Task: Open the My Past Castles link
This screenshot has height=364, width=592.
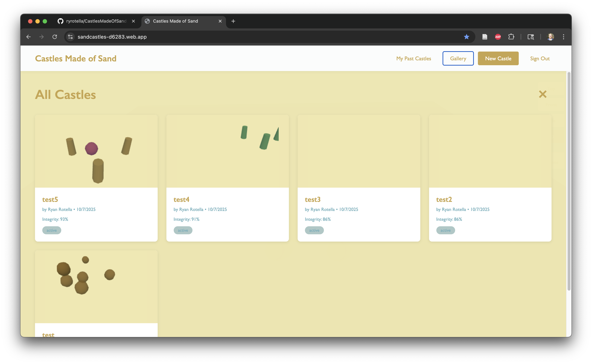Action: [x=414, y=58]
